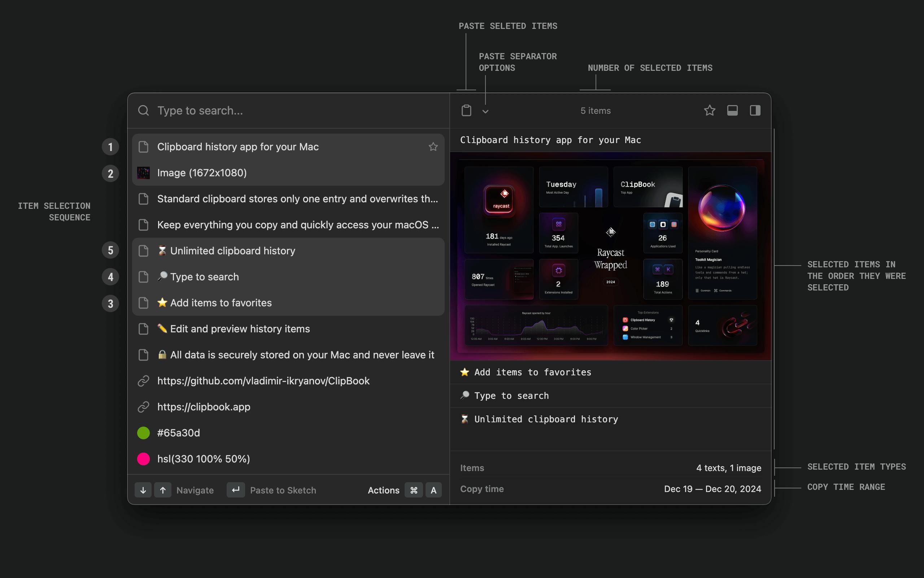This screenshot has height=578, width=924.
Task: Click the 'Items' detail label
Action: (472, 468)
